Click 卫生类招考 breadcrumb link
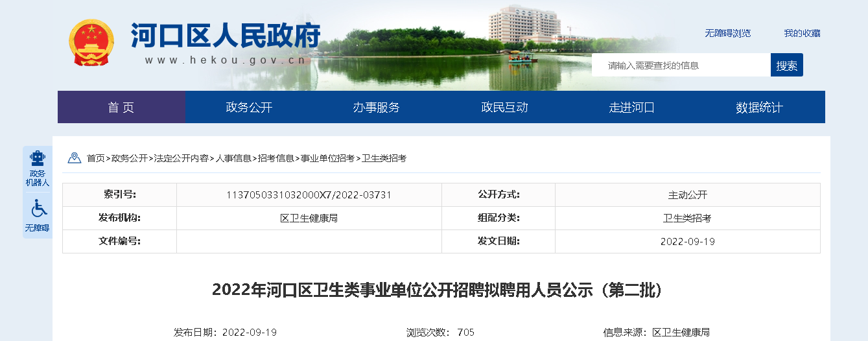Image resolution: width=868 pixels, height=341 pixels. point(384,158)
